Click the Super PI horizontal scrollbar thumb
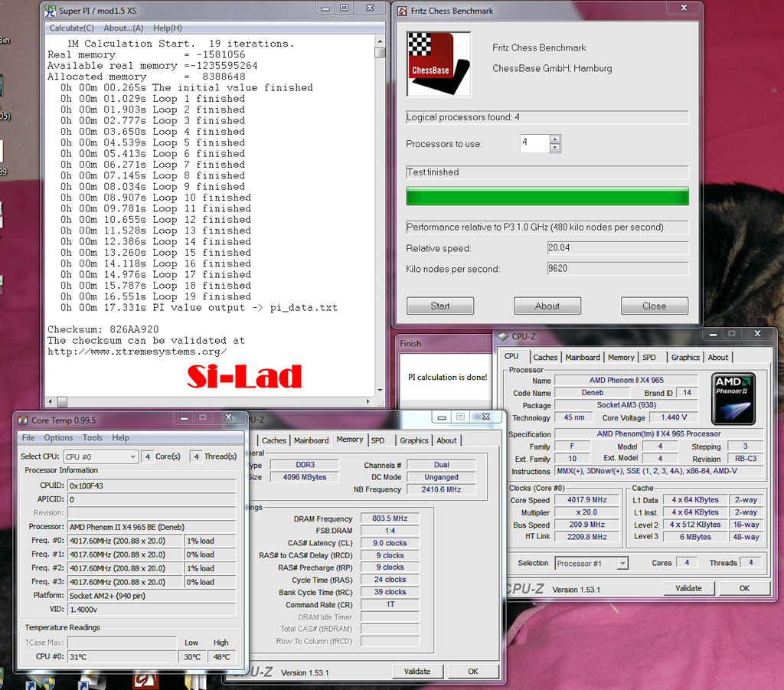 coord(62,401)
